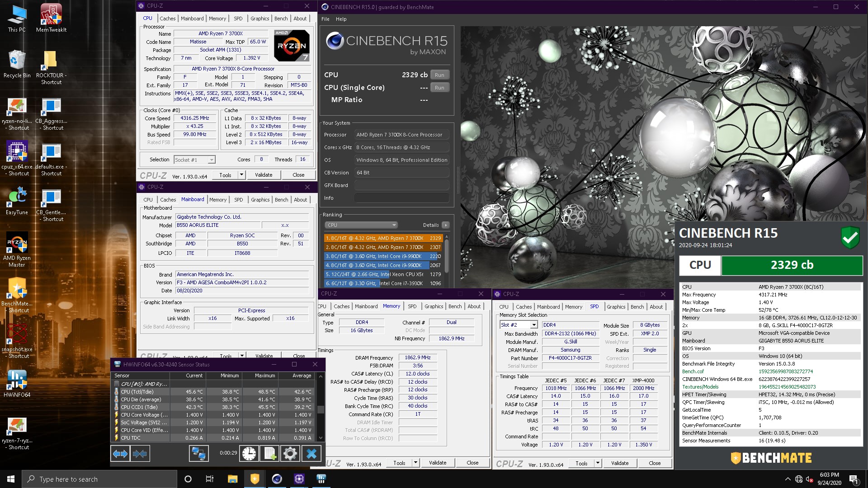Open the HWiNFO64 desktop icon

[17, 384]
